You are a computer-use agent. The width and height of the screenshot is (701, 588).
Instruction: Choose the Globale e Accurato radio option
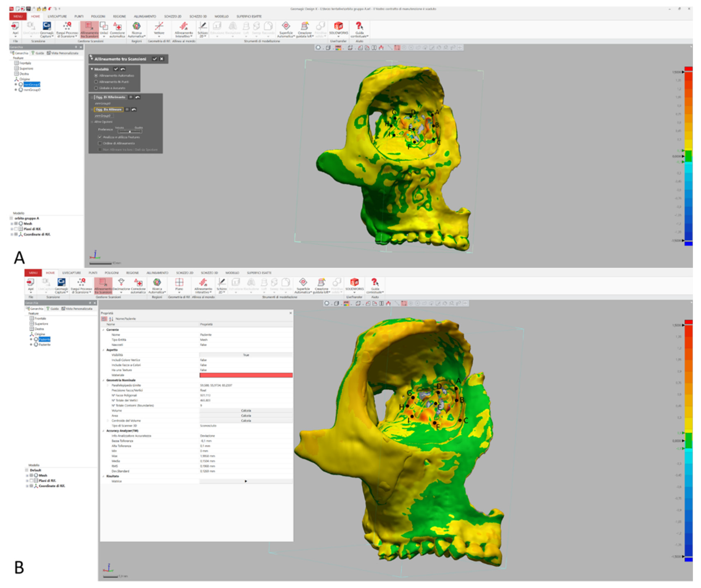click(96, 88)
